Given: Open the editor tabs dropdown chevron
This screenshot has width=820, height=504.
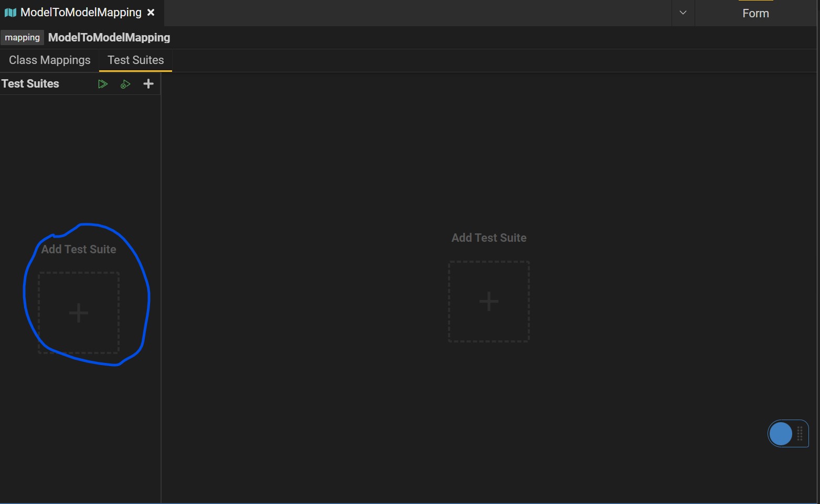Looking at the screenshot, I should [x=683, y=13].
